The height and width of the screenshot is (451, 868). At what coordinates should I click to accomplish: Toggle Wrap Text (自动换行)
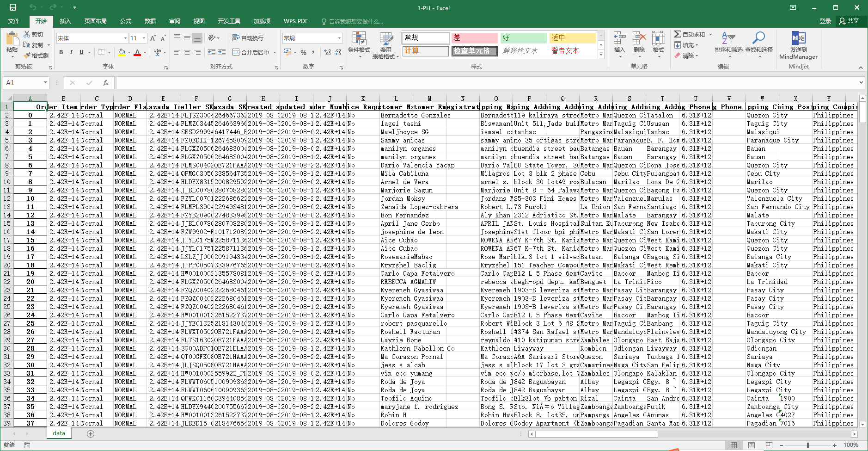click(248, 38)
